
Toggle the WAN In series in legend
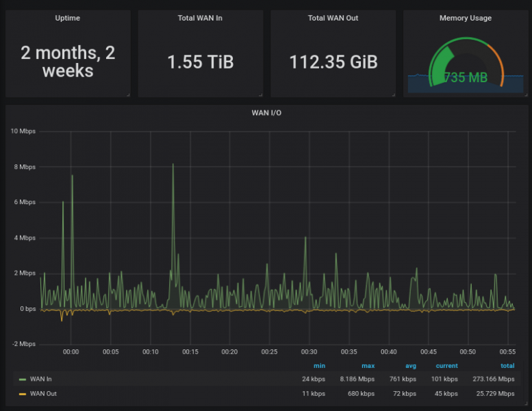(41, 379)
